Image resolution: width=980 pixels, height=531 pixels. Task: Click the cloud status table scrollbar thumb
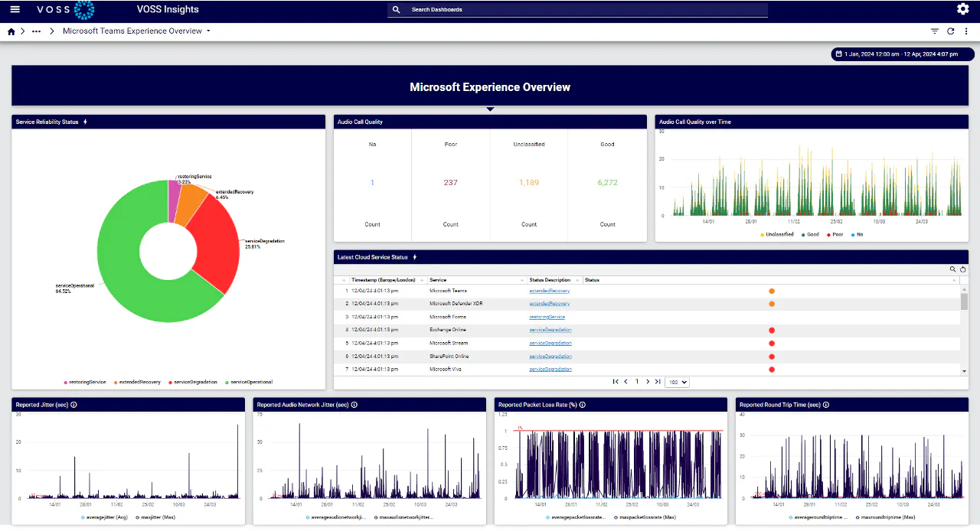[964, 301]
